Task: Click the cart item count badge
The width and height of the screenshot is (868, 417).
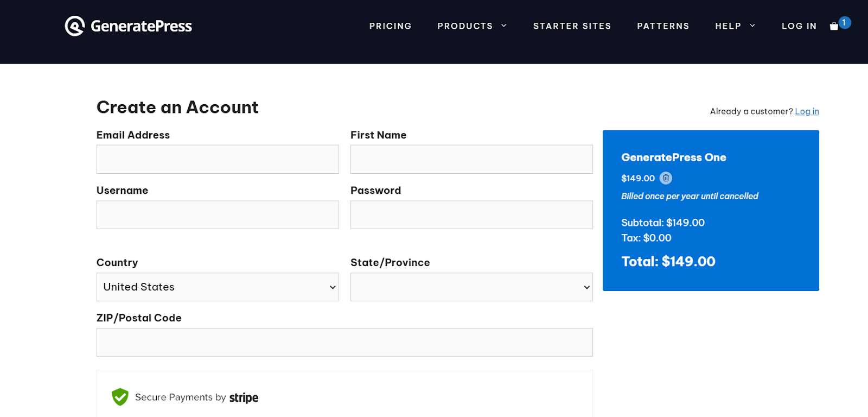Action: [844, 22]
